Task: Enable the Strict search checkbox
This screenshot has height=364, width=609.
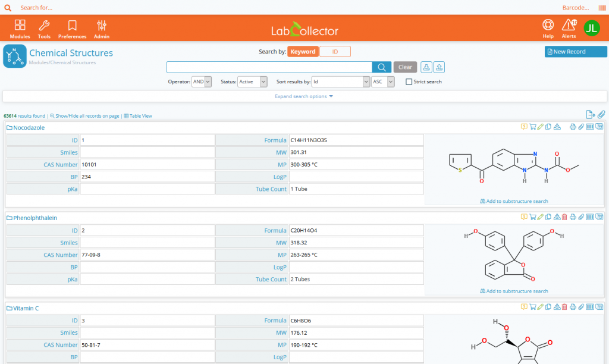Action: point(409,81)
